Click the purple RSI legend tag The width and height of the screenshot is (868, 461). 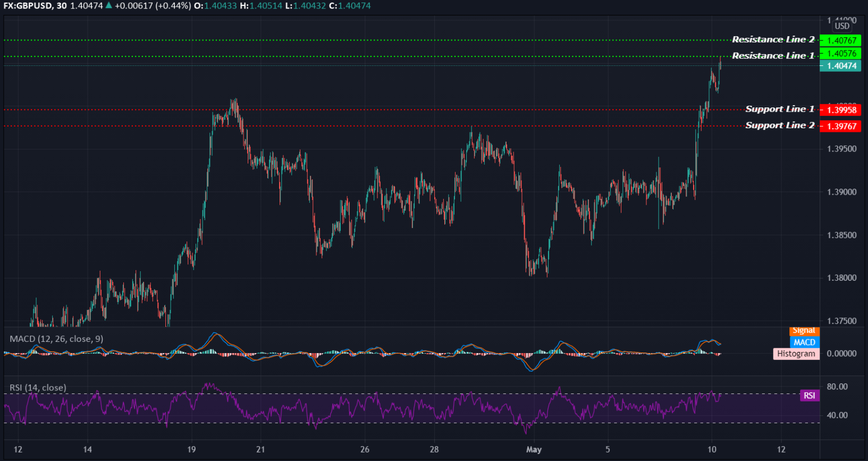pyautogui.click(x=810, y=396)
